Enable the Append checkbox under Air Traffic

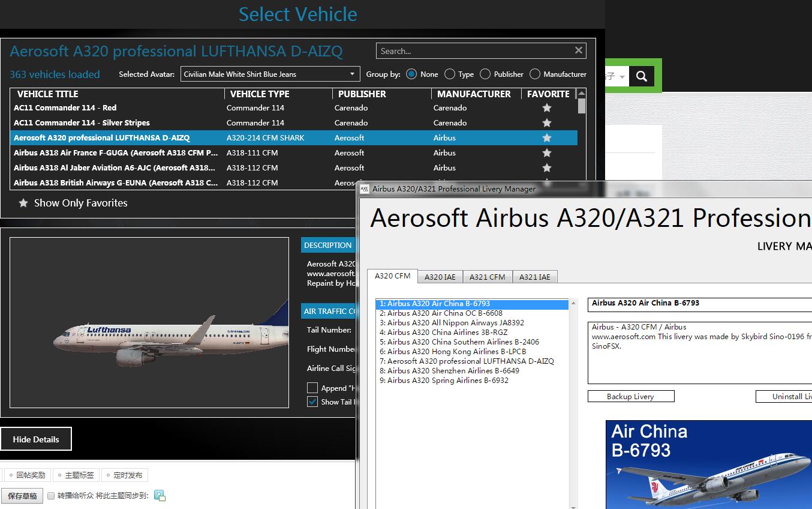(312, 387)
